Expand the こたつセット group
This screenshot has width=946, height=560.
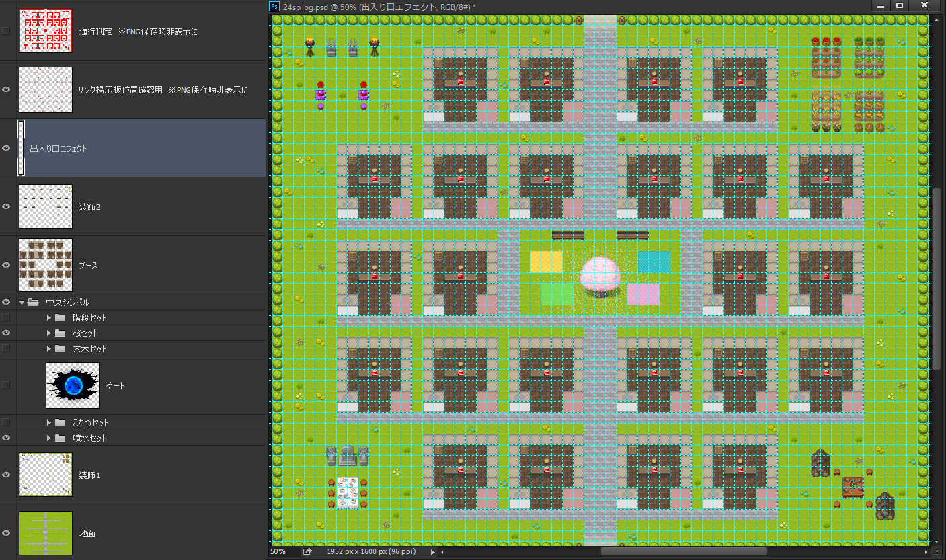pos(49,422)
